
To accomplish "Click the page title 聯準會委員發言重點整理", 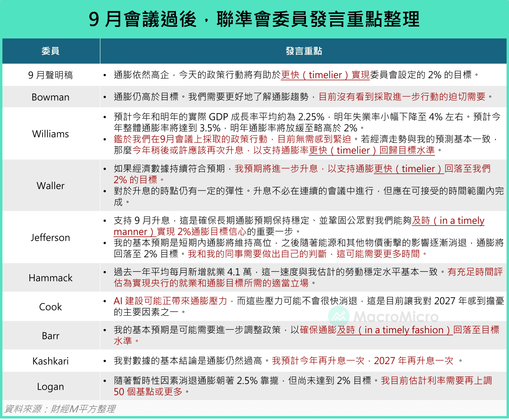I will 318,19.
